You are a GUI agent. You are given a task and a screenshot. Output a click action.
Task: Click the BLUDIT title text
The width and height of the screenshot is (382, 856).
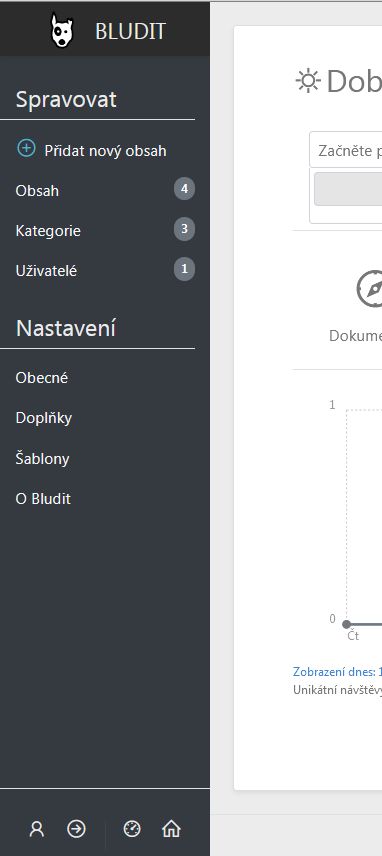pyautogui.click(x=130, y=32)
